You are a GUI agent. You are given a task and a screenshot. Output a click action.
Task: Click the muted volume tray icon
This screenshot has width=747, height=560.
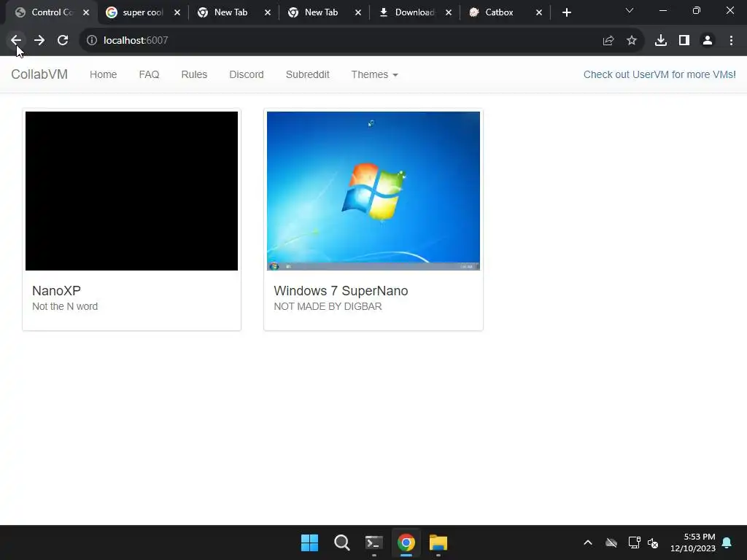coord(653,542)
